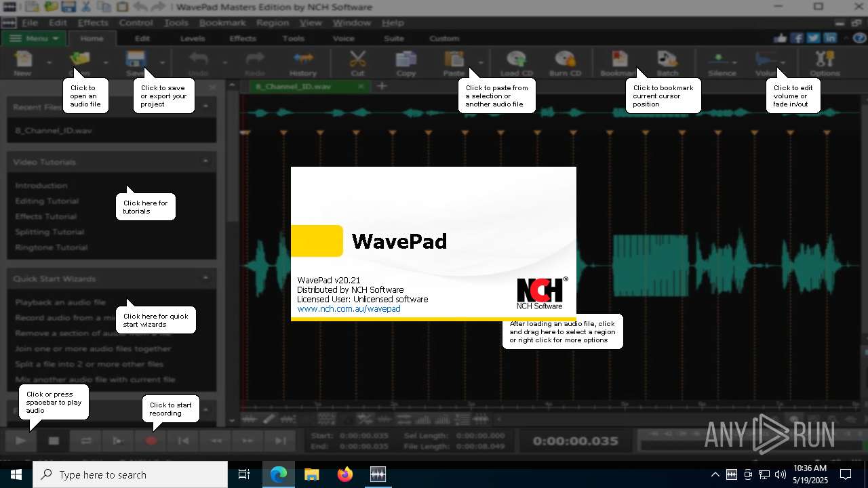Switch to the Suite ribbon tab
This screenshot has height=488, width=868.
click(x=394, y=39)
